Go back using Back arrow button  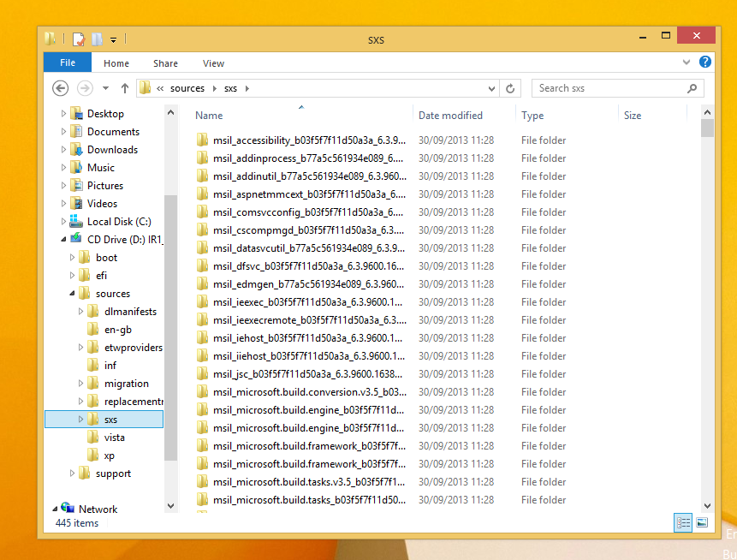pos(60,88)
